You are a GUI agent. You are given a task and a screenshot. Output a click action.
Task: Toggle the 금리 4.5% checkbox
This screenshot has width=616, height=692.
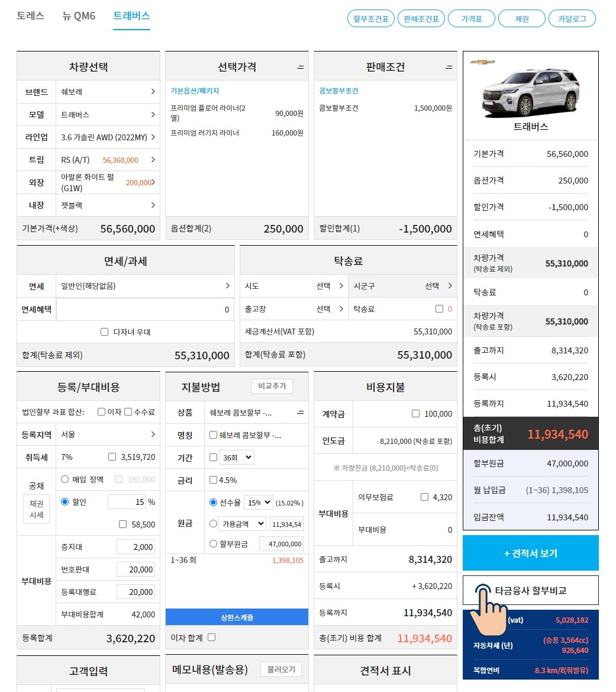pos(213,479)
